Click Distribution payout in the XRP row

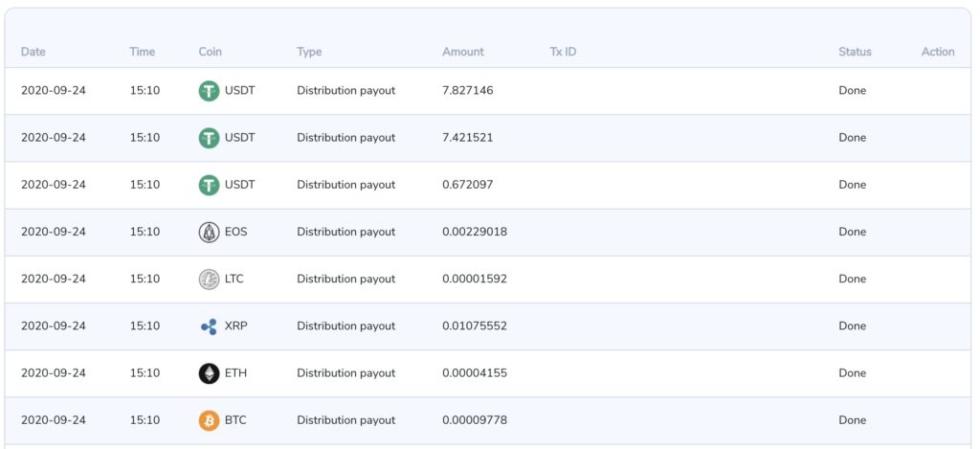coord(345,326)
